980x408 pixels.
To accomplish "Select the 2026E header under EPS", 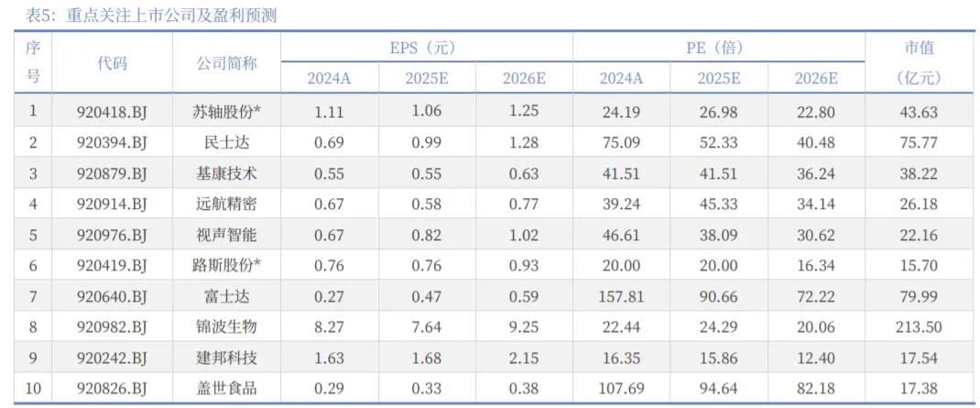I will pos(524,78).
